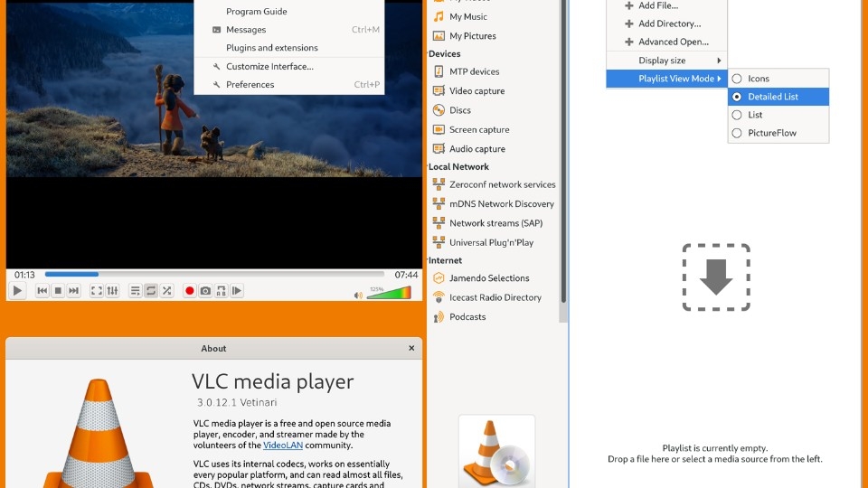Viewport: 868px width, 488px height.
Task: Click mDNS Network Discovery icon
Action: click(439, 203)
